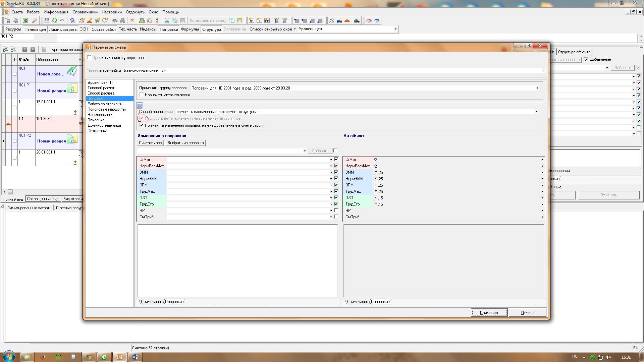Click the pink book toolbar icon
Image resolution: width=644 pixels, height=362 pixels.
pyautogui.click(x=369, y=20)
